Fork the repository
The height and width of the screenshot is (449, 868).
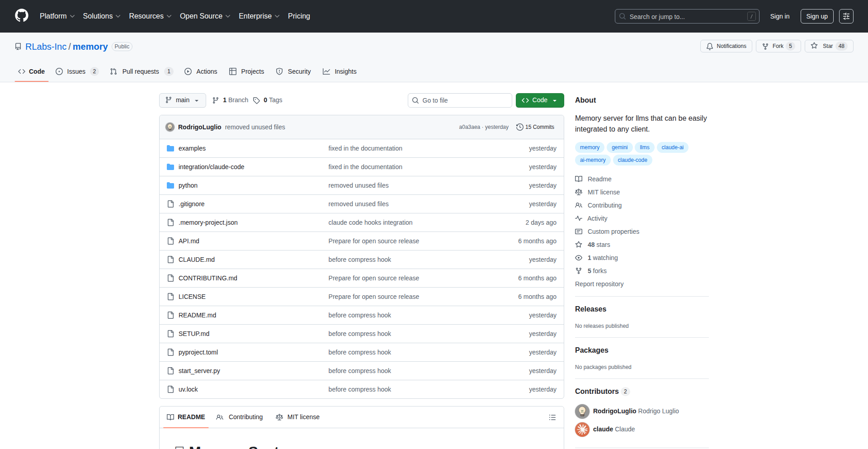click(x=778, y=46)
